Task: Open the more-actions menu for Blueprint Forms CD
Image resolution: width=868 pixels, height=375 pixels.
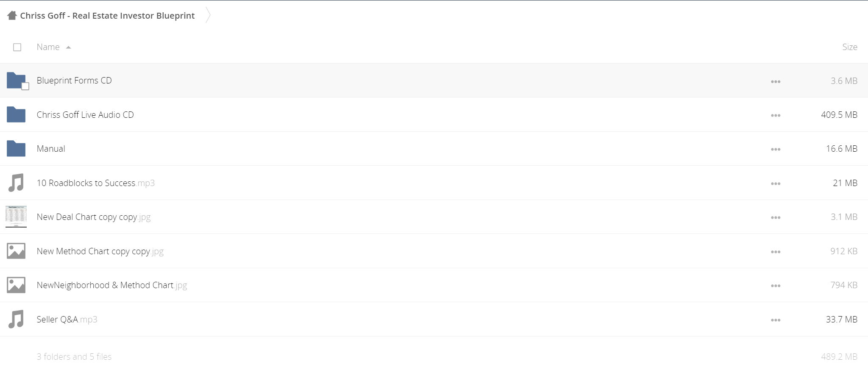Action: [776, 81]
